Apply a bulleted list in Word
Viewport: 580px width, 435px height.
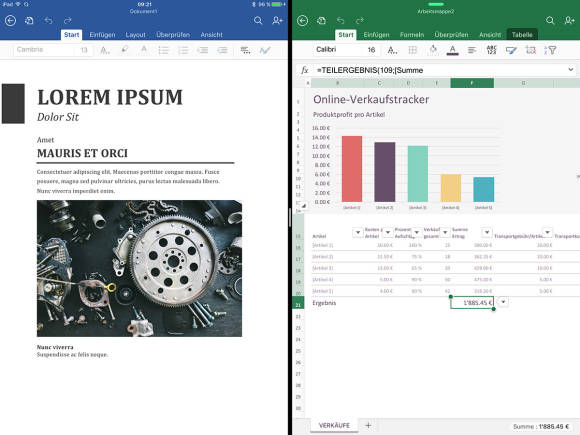click(x=163, y=50)
